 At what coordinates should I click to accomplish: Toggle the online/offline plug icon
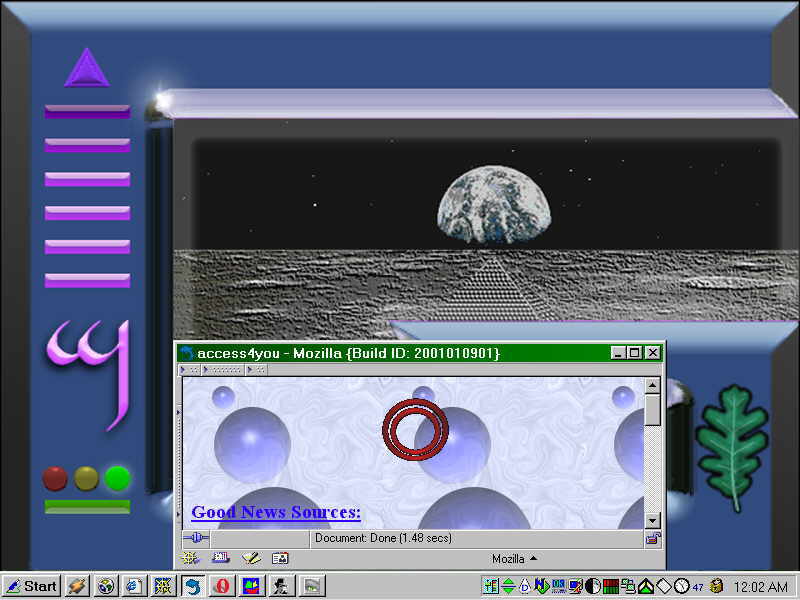click(195, 539)
